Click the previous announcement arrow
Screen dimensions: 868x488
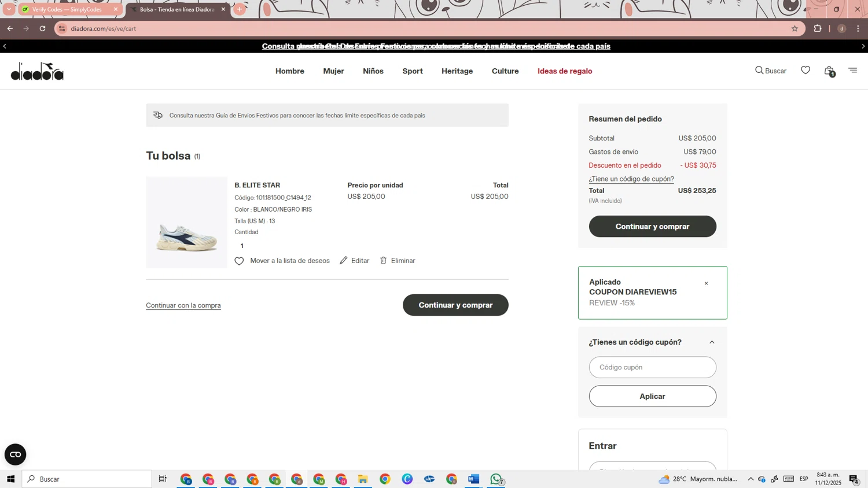point(5,46)
